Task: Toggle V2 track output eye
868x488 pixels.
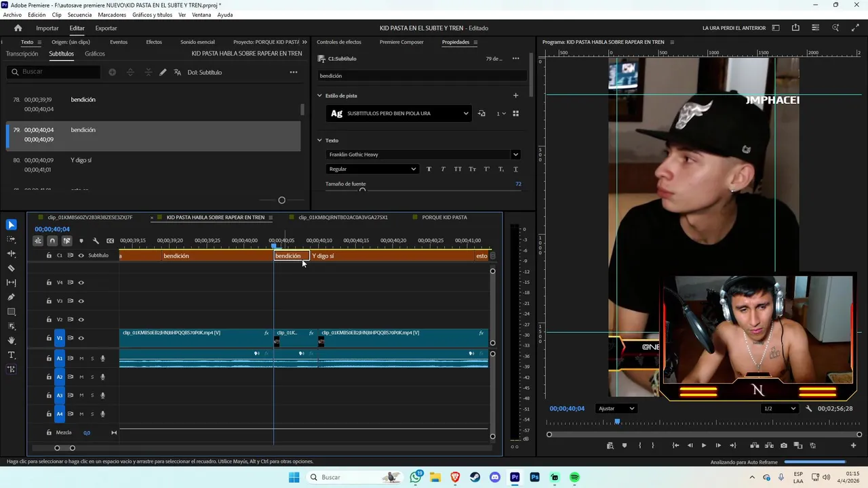Action: coord(81,319)
